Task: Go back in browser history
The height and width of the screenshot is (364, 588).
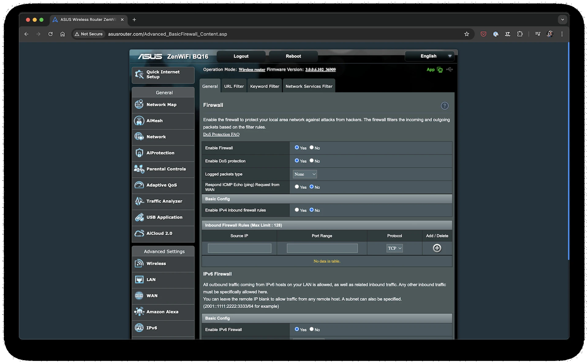Action: [x=26, y=34]
